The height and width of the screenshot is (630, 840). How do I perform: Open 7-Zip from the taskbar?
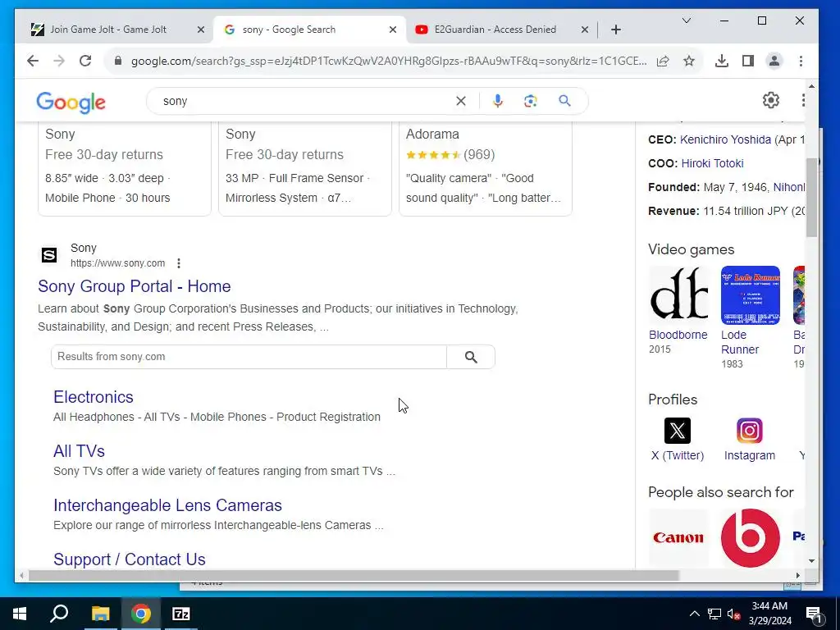tap(181, 614)
